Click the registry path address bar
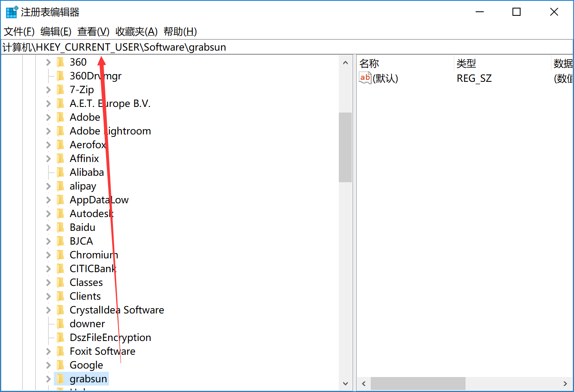Image resolution: width=574 pixels, height=392 pixels. click(287, 47)
